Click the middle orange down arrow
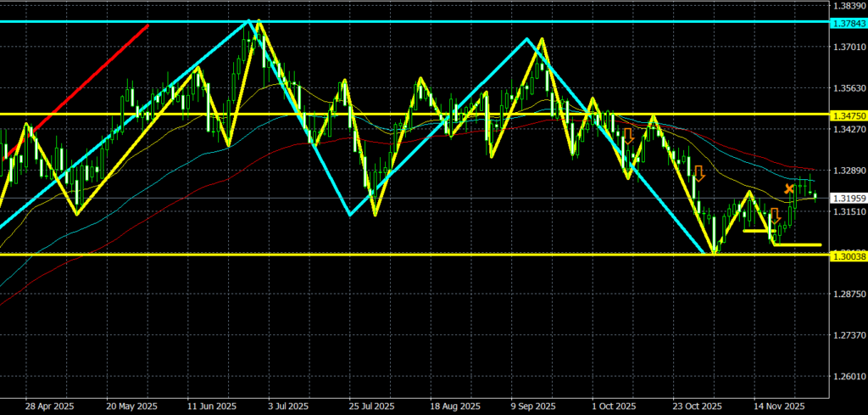This screenshot has height=415, width=868. tap(699, 174)
